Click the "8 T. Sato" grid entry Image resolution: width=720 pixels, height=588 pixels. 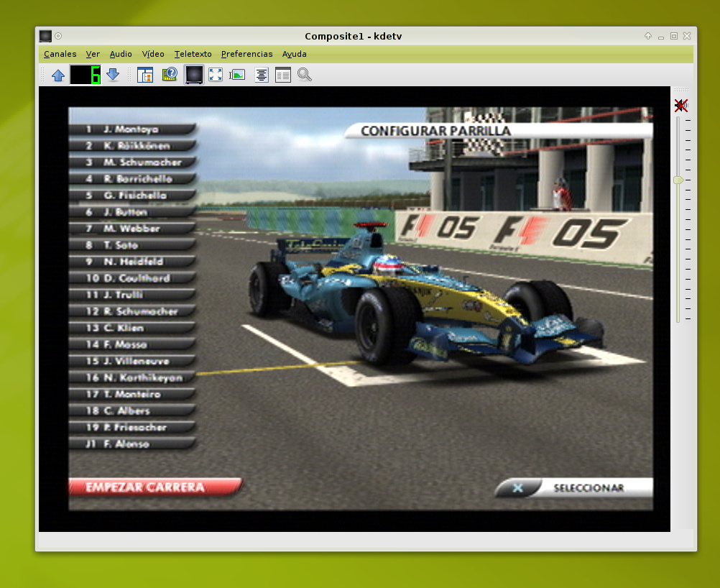132,245
